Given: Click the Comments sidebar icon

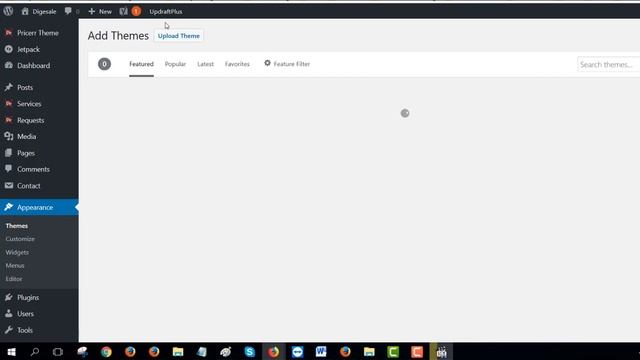Looking at the screenshot, I should tap(9, 169).
